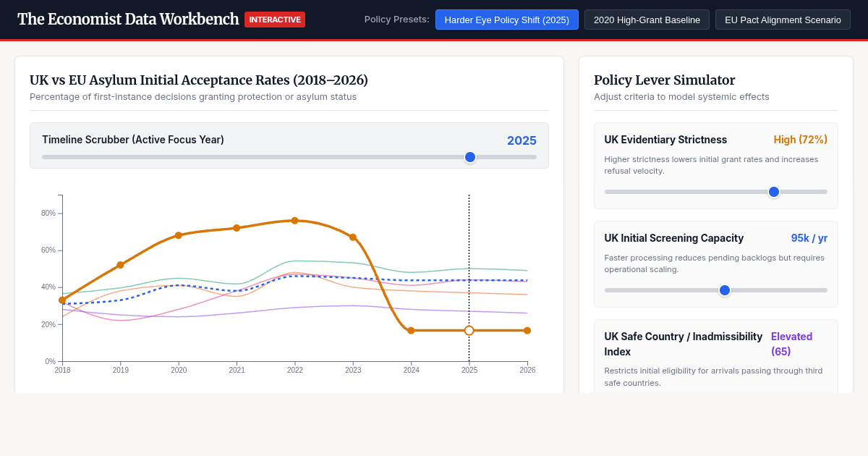This screenshot has width=868, height=456.
Task: Click the Policy Lever Simulator heading
Action: point(665,80)
